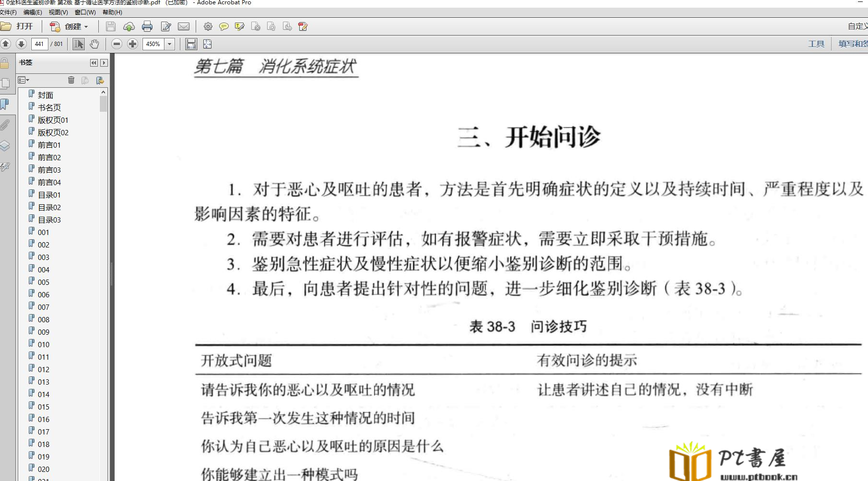Select the 封面 bookmark
Viewport: 868px width, 481px height.
coord(46,95)
